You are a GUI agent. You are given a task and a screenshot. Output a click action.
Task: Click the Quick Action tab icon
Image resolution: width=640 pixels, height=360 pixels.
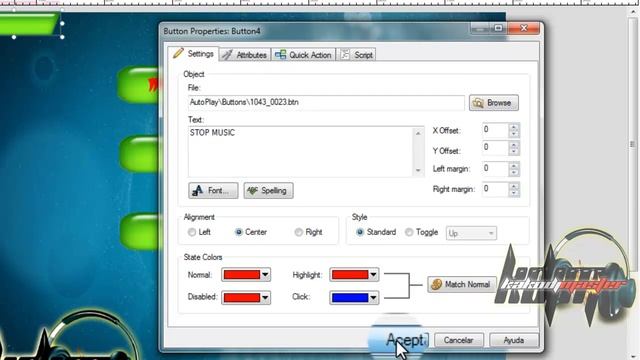[x=280, y=55]
